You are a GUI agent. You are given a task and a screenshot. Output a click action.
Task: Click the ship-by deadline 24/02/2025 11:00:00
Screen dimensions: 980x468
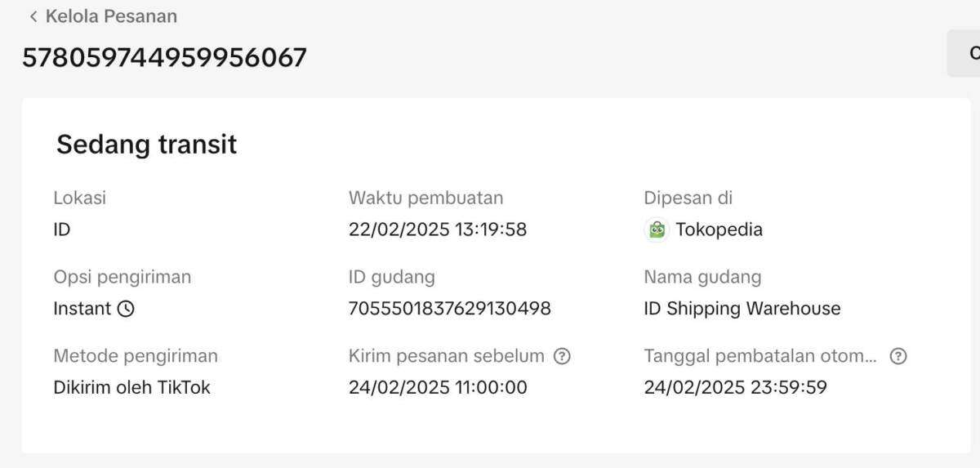pyautogui.click(x=438, y=387)
